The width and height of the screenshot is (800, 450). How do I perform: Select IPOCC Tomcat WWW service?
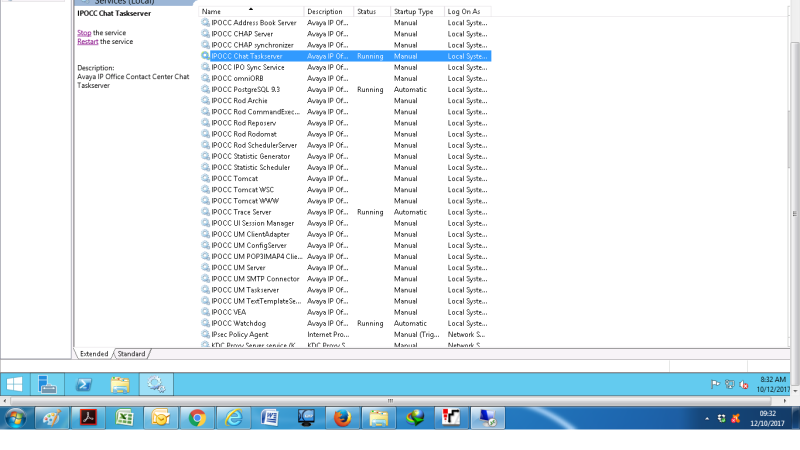click(345, 201)
